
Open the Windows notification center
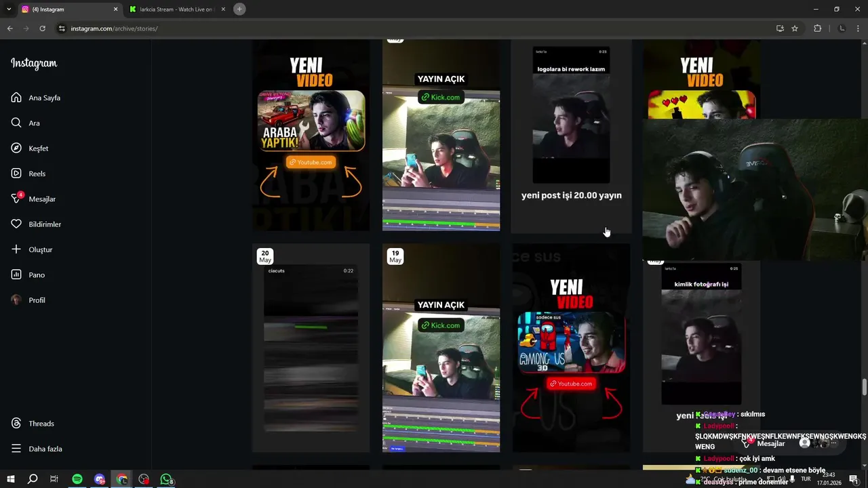point(854,479)
